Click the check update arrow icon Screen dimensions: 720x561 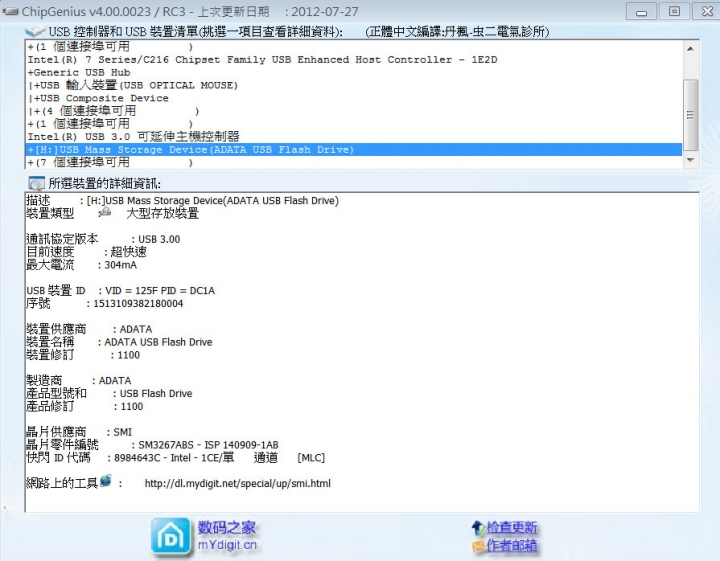pos(478,528)
